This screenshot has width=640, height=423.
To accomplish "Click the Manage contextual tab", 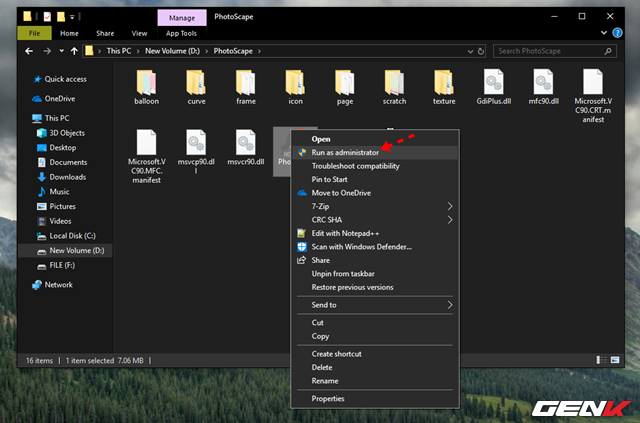I will [182, 18].
